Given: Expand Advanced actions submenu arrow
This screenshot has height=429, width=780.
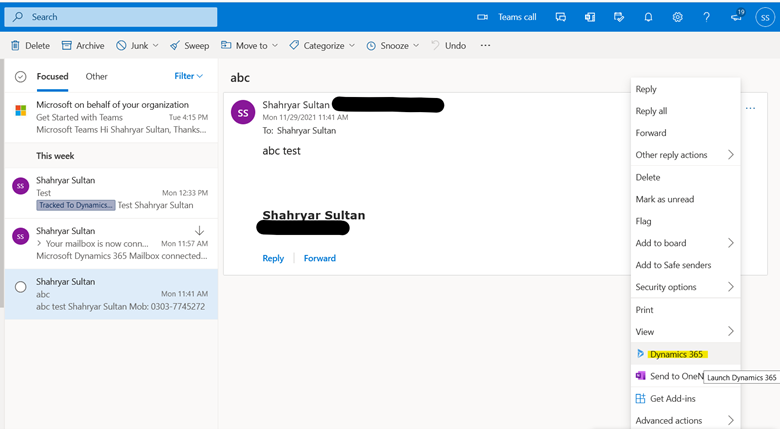Looking at the screenshot, I should 731,420.
